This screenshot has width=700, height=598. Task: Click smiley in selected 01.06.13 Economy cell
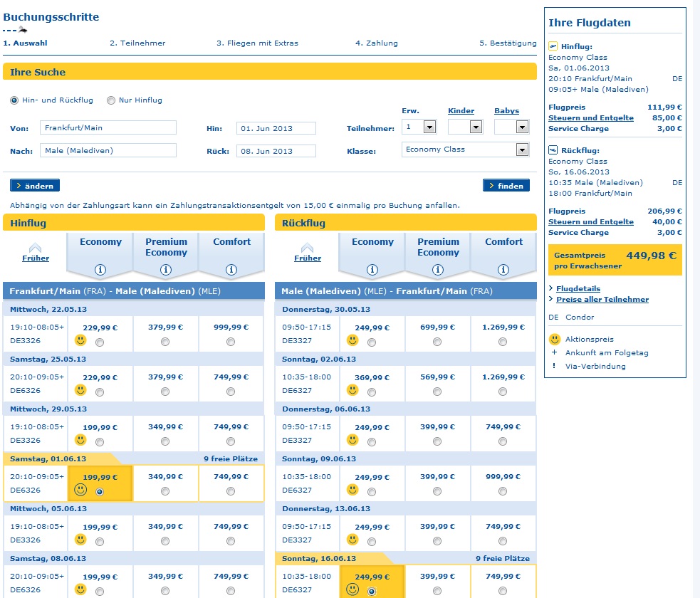[x=80, y=490]
